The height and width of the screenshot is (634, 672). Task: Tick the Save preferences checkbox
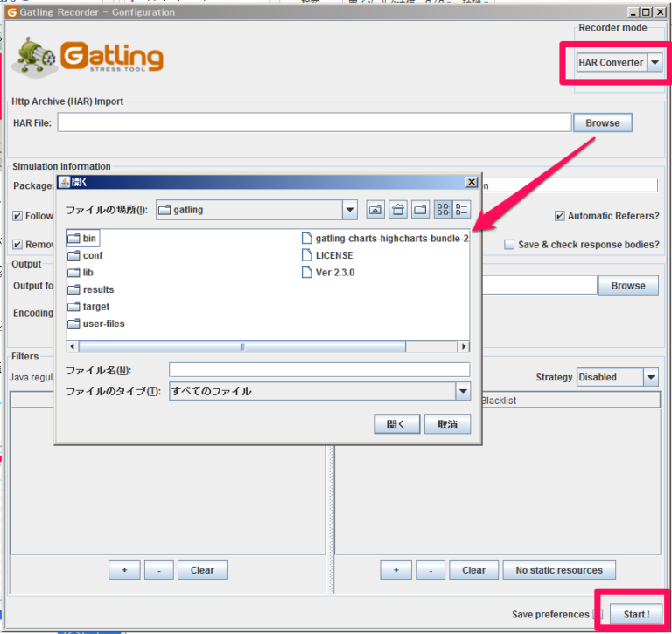tap(598, 615)
